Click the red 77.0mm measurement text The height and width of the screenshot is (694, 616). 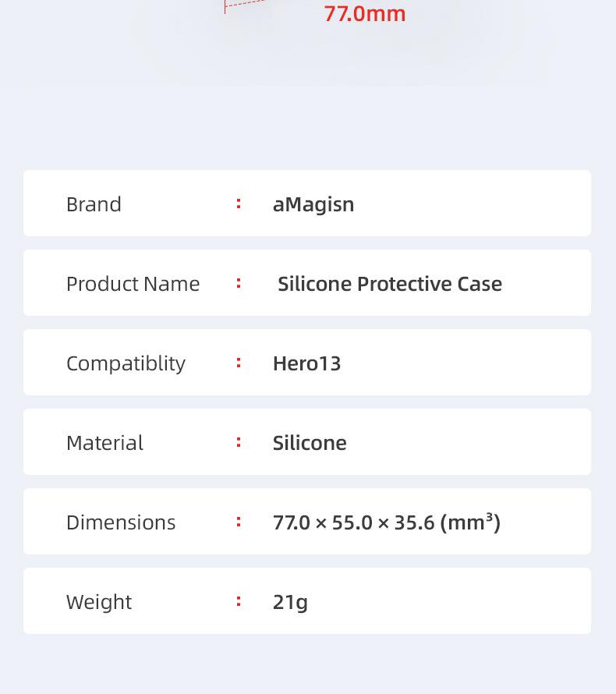click(x=365, y=13)
